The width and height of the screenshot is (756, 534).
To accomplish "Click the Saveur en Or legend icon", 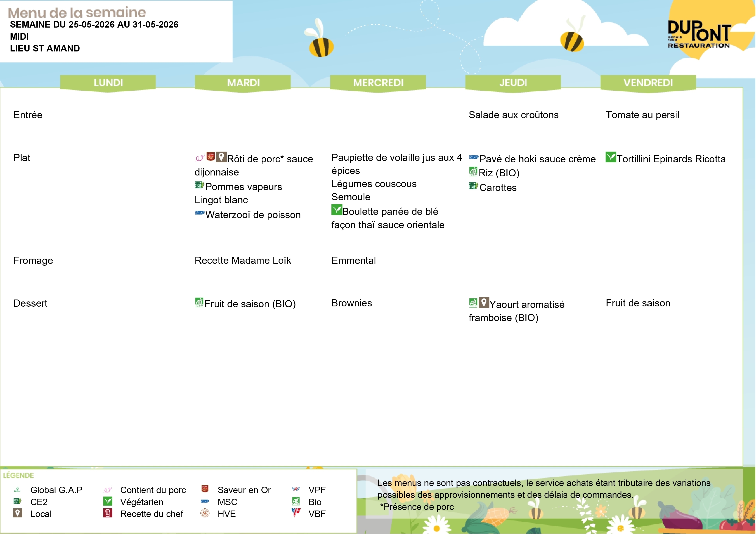I will (x=205, y=489).
